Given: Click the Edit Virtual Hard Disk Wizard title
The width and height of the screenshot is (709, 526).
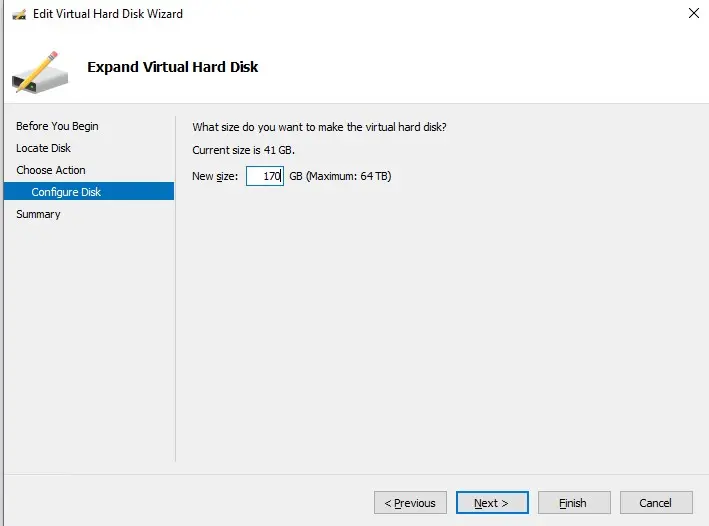Looking at the screenshot, I should 108,14.
